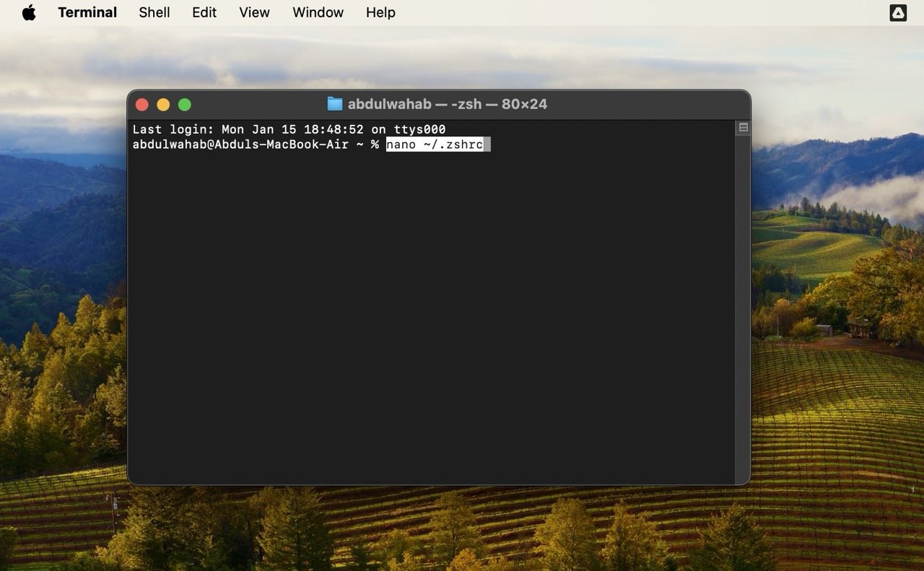Open the Shell menu

[x=154, y=12]
